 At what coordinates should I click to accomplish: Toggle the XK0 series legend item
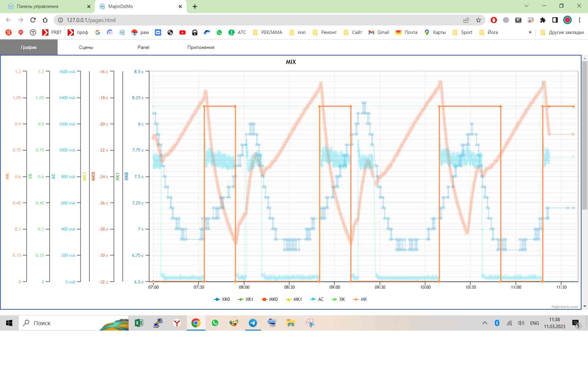pos(222,299)
